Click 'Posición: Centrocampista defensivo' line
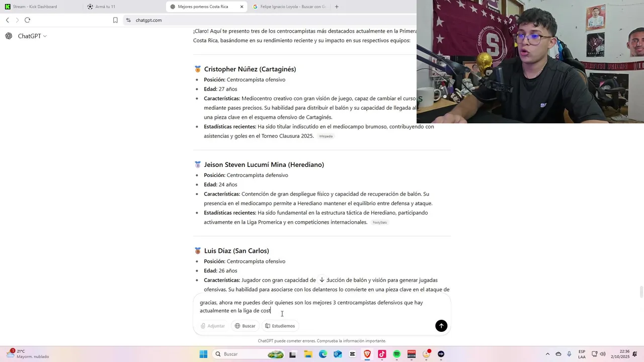The image size is (644, 362). 246,175
